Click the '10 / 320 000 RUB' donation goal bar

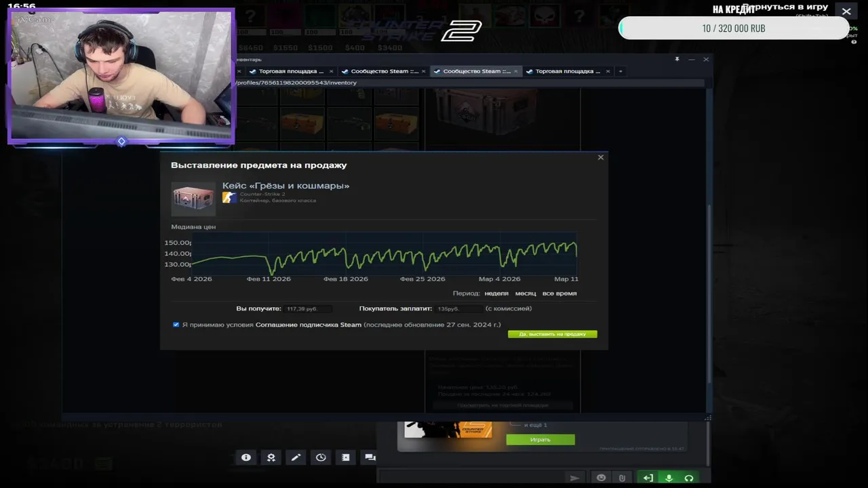(x=734, y=28)
